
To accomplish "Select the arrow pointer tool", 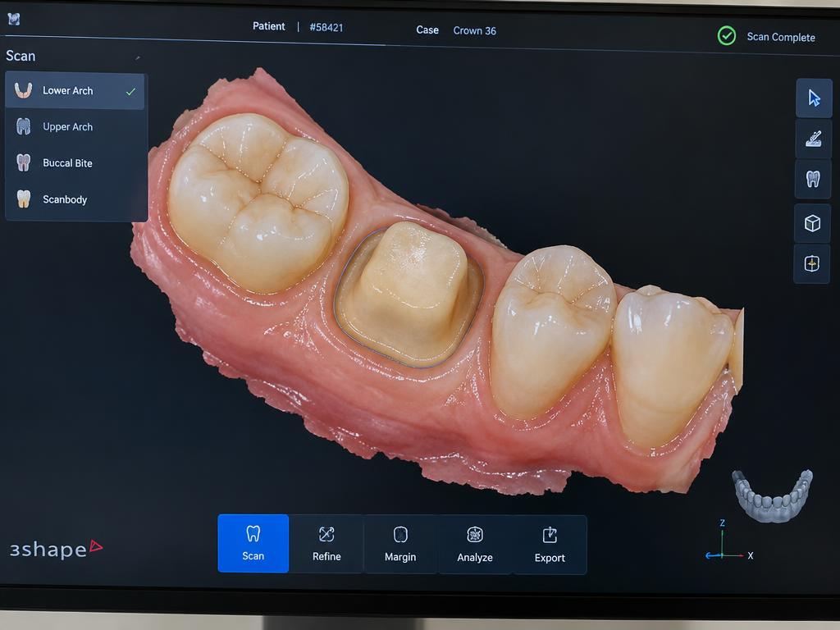I will pos(814,98).
